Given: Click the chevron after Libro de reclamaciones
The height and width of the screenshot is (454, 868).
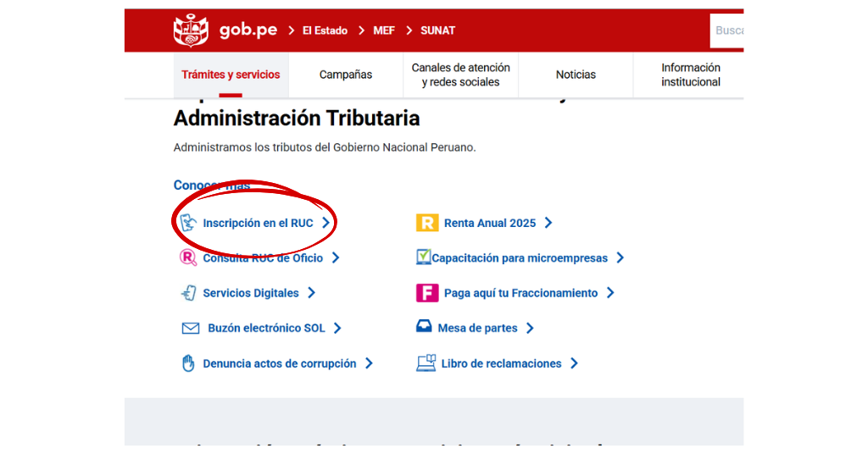Looking at the screenshot, I should [x=575, y=363].
